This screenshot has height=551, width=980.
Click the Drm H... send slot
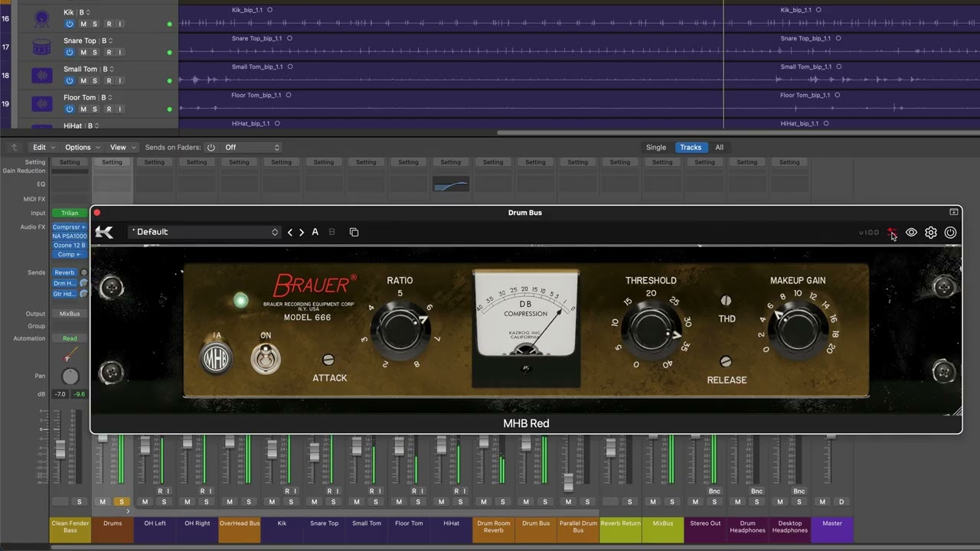click(x=65, y=283)
